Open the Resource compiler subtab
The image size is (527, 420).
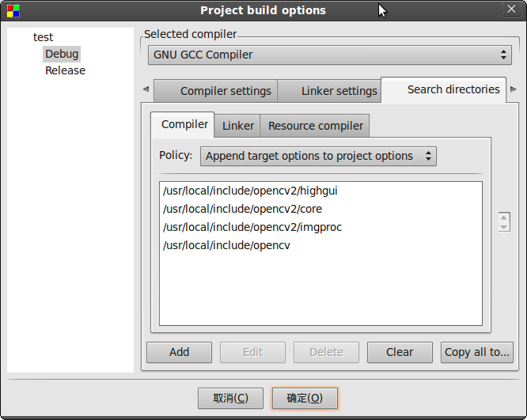(315, 126)
